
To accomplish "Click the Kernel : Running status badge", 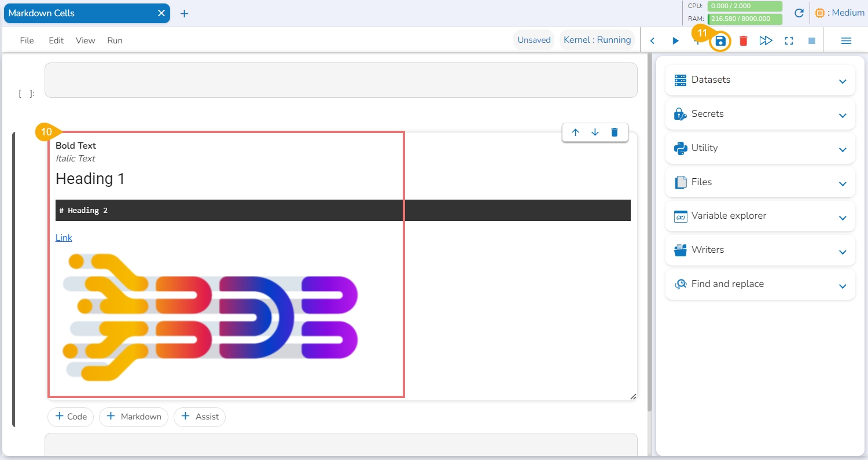I will (597, 40).
